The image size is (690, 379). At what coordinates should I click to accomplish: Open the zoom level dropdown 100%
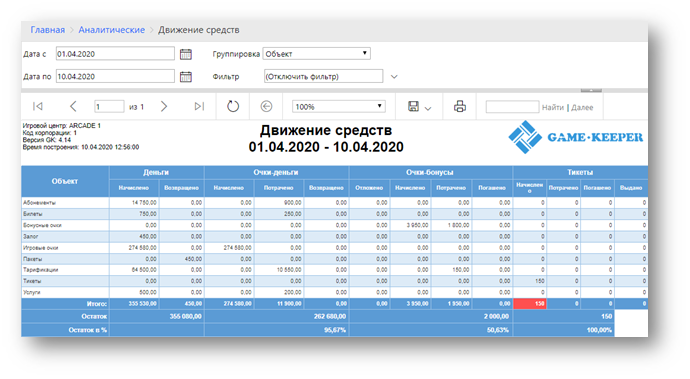338,107
